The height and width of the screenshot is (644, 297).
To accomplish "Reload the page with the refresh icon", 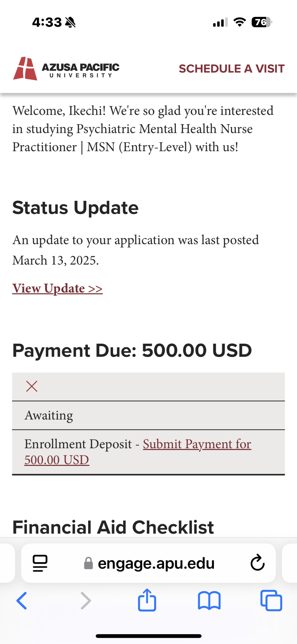I will click(x=257, y=563).
